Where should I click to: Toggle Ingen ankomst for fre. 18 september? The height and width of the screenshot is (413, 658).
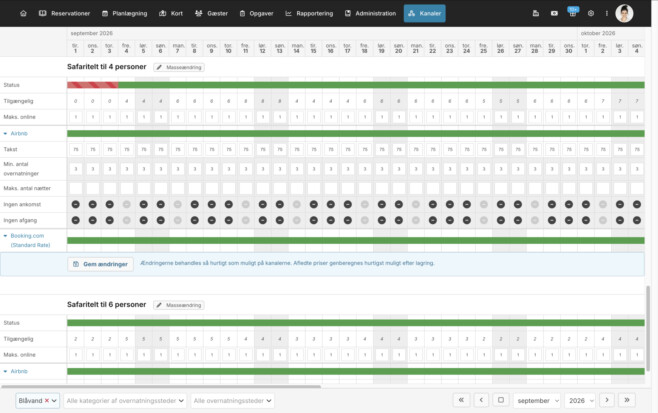pos(365,204)
